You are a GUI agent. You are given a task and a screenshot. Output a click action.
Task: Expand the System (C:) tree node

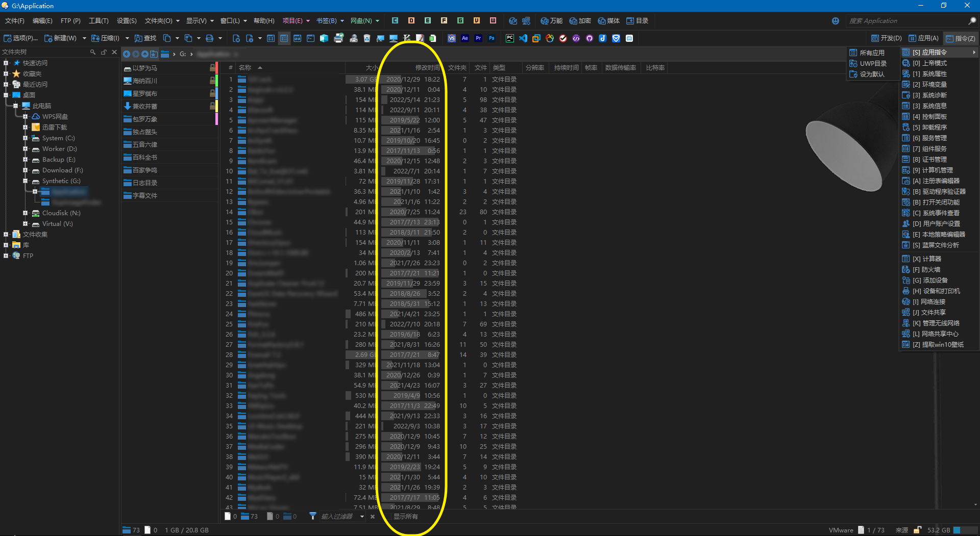25,138
